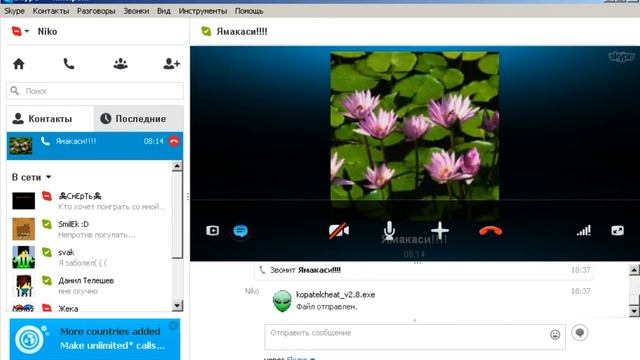Viewport: 640px width, 360px height.
Task: Open the SmilEk :D contact
Action: coord(91,229)
